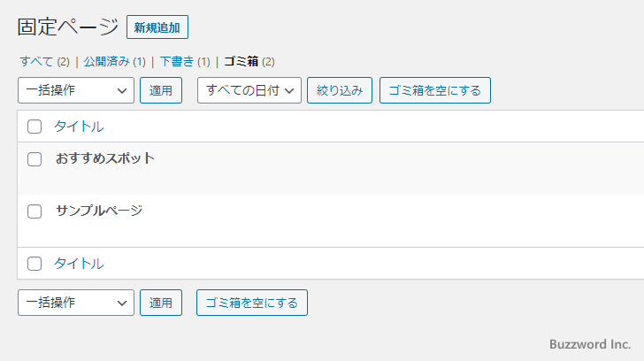644x361 pixels.
Task: Open the すべて filter link
Action: [x=36, y=62]
